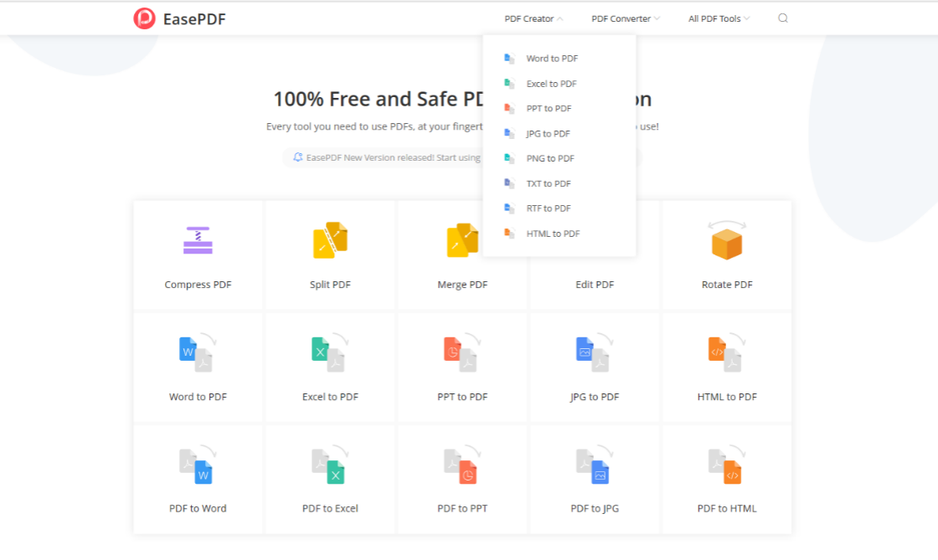Screen dimensions: 938x560
Task: Open the Excel to PDF tile label
Action: point(330,397)
